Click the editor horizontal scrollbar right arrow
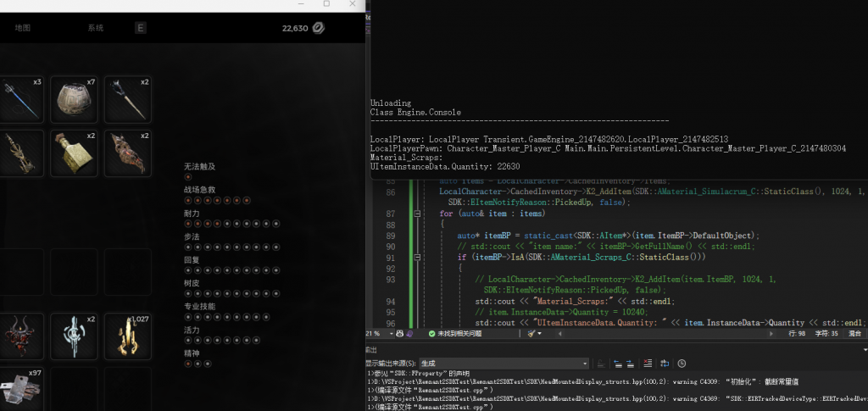 pyautogui.click(x=771, y=334)
